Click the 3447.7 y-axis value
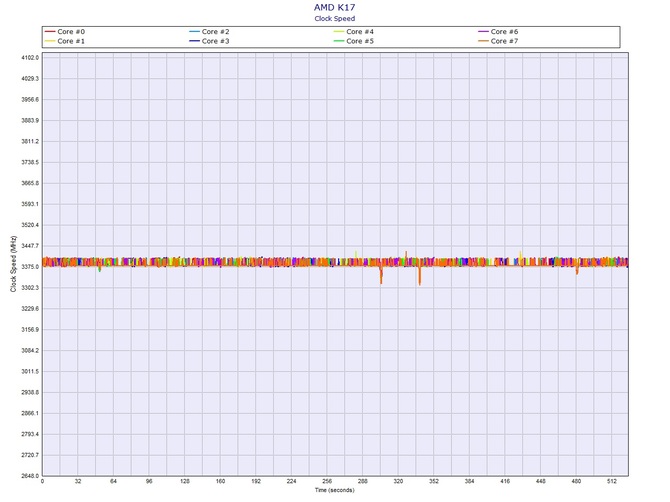This screenshot has width=670, height=502. click(30, 246)
